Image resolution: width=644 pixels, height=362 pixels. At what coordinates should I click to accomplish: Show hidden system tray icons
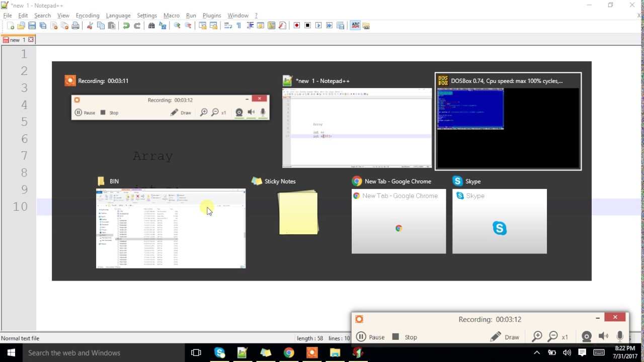coord(537,352)
